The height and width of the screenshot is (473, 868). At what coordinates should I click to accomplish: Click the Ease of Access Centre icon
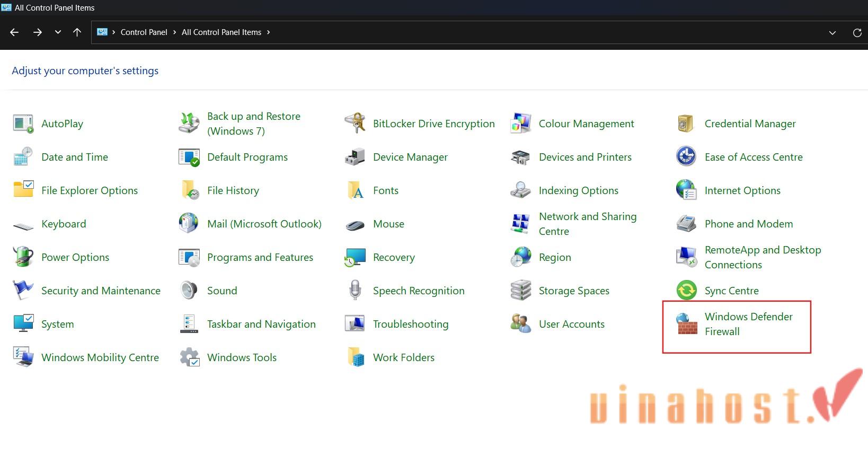tap(686, 156)
